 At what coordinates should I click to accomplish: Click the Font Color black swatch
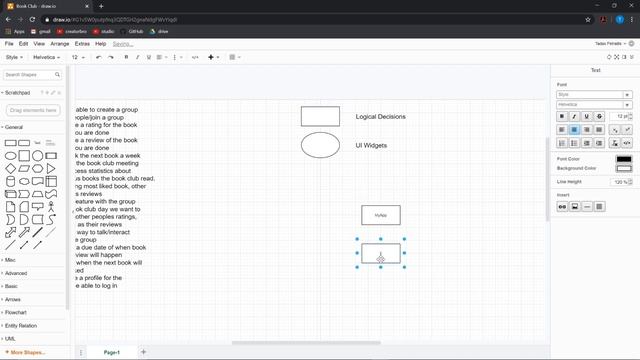pyautogui.click(x=624, y=159)
